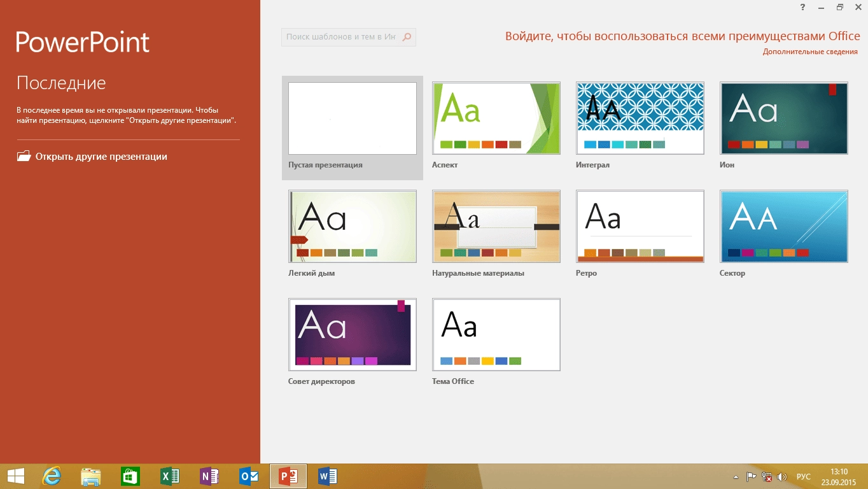This screenshot has width=868, height=489.
Task: Select the Ретро theme thumbnail
Action: 640,227
